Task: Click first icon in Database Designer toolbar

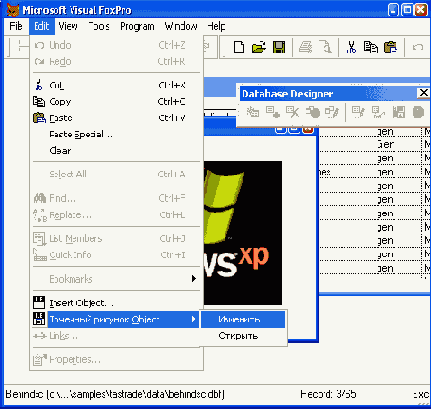Action: click(x=252, y=112)
